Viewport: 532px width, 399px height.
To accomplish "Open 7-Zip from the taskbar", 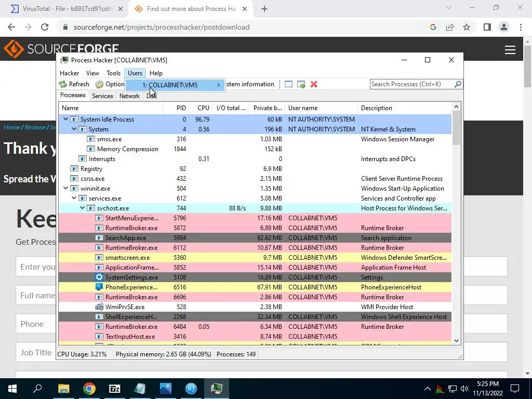I will coord(115,389).
